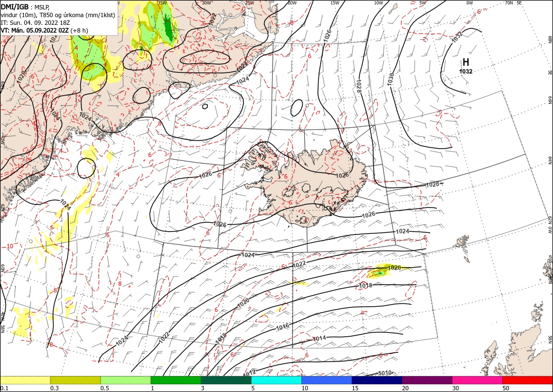Click the '0.5' legend scale value

[x=105, y=388]
